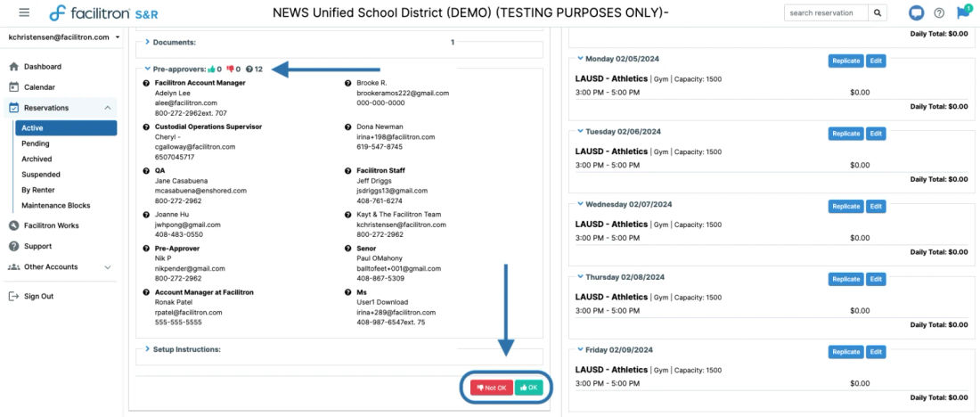Expand the Other Accounts menu

tap(108, 267)
